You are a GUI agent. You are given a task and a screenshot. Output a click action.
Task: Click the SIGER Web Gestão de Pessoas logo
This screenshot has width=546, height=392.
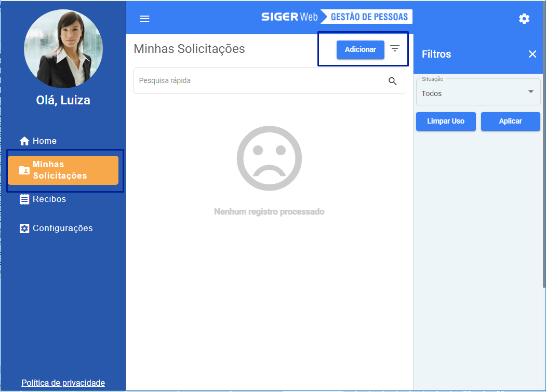point(337,17)
